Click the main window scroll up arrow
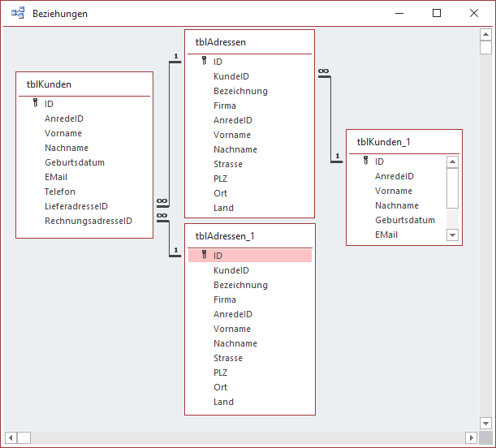 click(485, 36)
